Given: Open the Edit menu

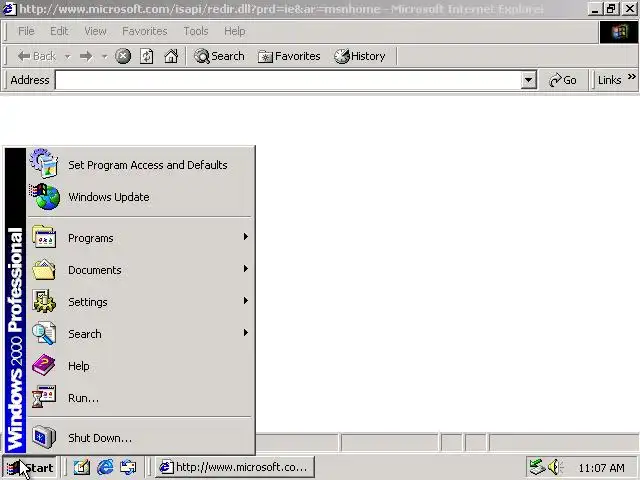Looking at the screenshot, I should 59,31.
